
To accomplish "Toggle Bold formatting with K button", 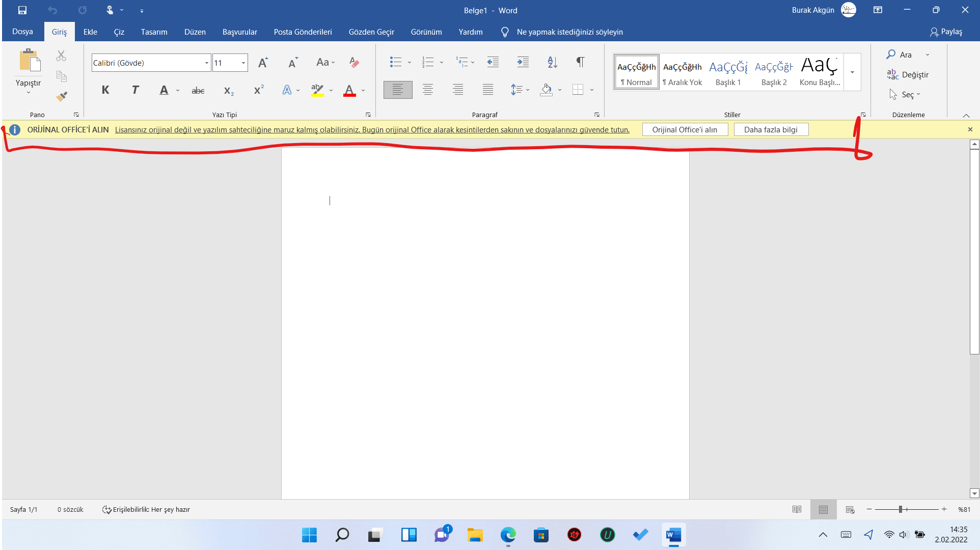I will 105,90.
